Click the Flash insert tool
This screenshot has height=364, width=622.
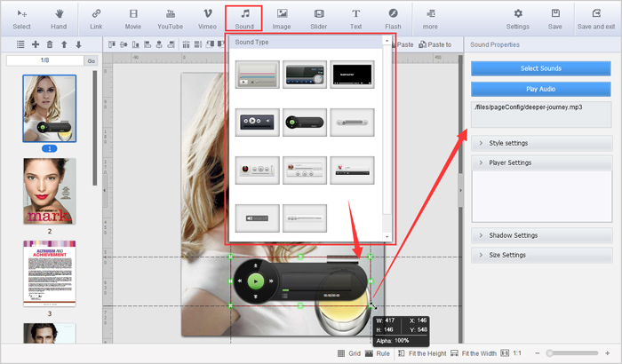click(x=393, y=19)
